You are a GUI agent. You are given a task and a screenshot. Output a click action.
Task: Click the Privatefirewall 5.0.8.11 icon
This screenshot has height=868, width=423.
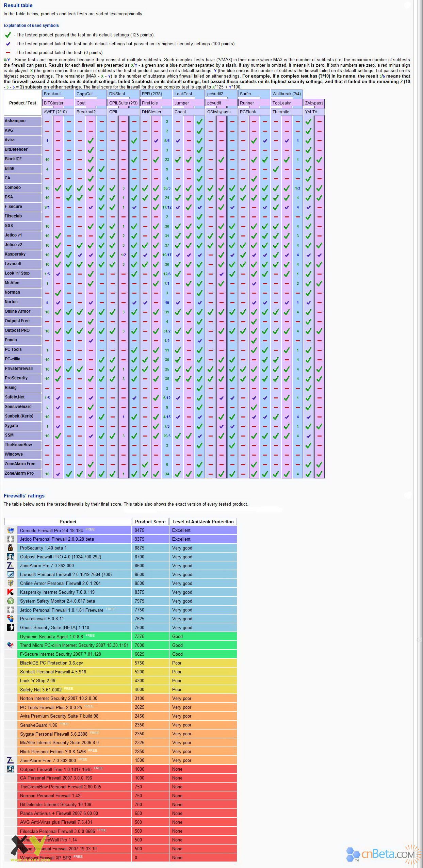11,619
